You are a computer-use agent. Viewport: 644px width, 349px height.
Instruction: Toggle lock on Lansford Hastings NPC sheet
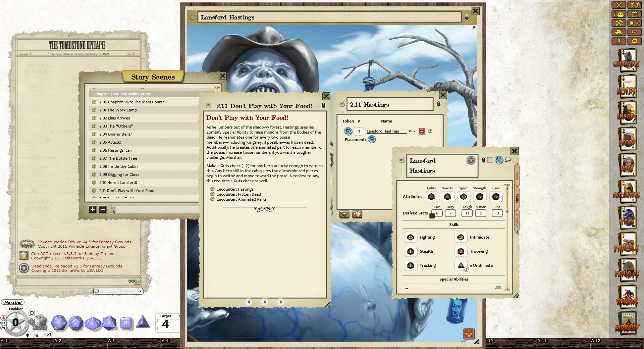483,160
